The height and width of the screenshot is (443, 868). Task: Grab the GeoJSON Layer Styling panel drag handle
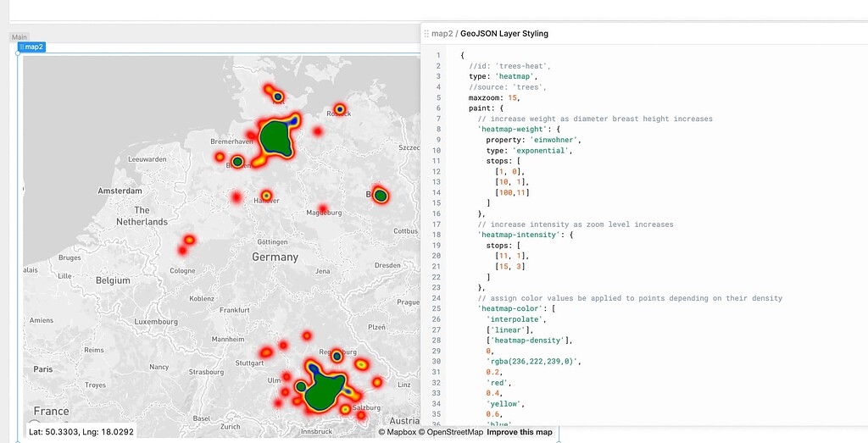426,34
